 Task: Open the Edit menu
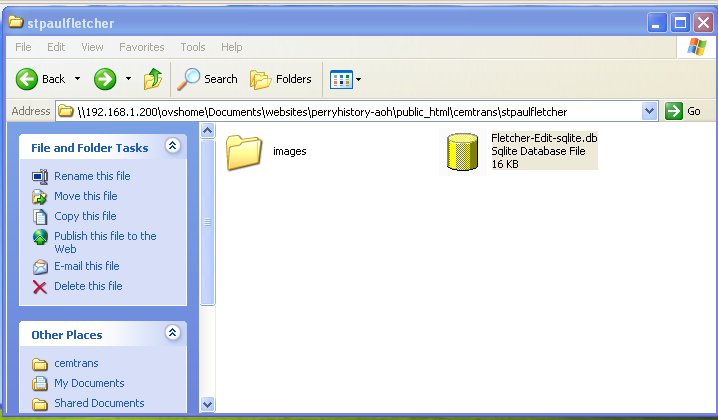pos(56,47)
